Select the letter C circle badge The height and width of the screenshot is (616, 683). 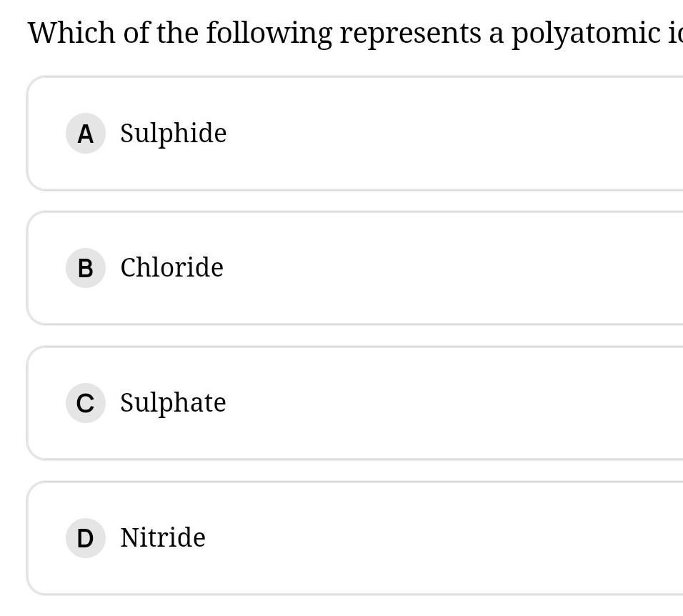point(85,403)
